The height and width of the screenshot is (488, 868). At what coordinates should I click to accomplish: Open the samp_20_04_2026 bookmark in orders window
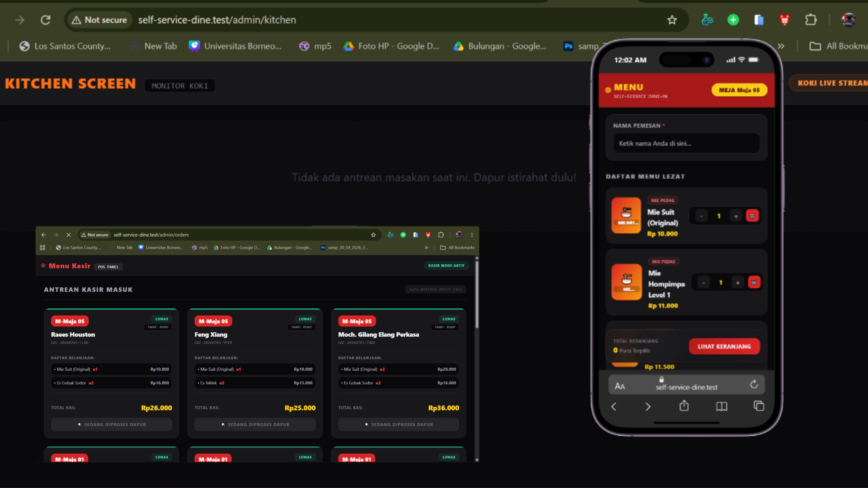[344, 248]
